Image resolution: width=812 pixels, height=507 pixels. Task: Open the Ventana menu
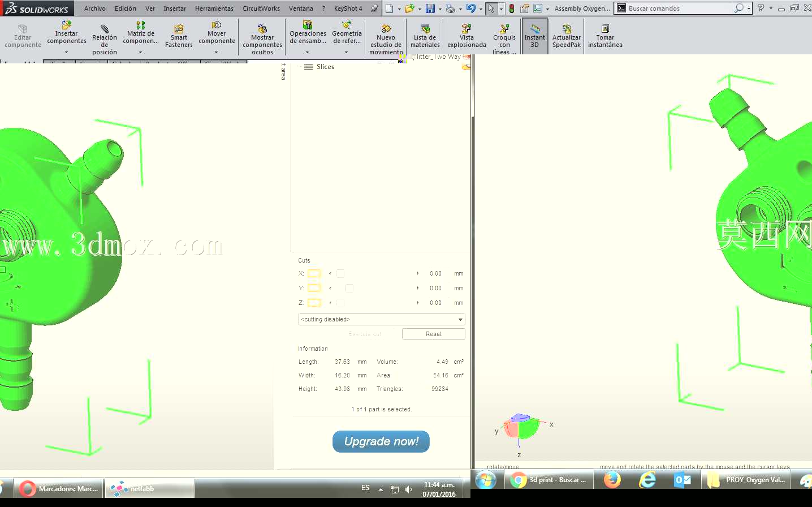click(x=301, y=8)
